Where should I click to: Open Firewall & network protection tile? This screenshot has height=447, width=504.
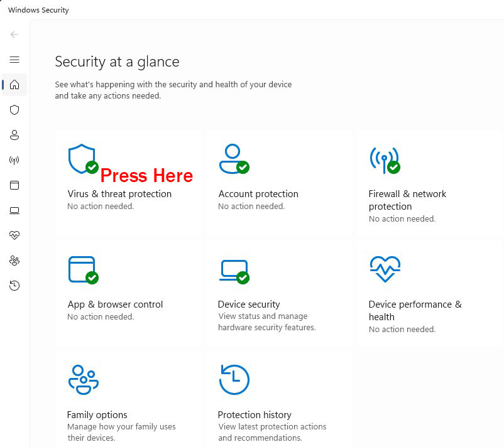point(430,183)
